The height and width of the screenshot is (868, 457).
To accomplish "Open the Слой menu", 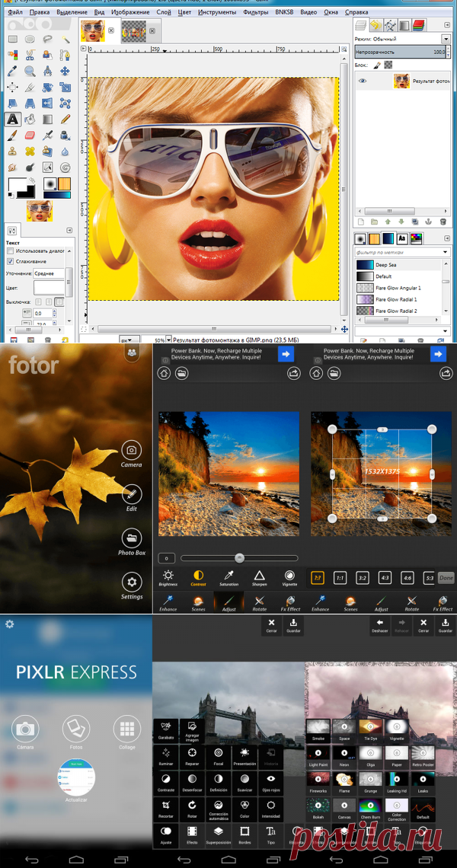I will pyautogui.click(x=164, y=11).
